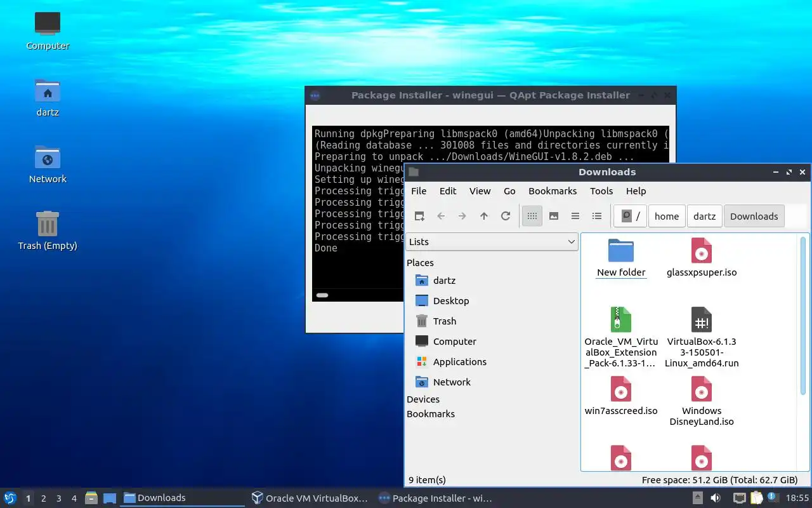Image resolution: width=812 pixels, height=508 pixels.
Task: Click the dartz path button
Action: click(x=705, y=216)
